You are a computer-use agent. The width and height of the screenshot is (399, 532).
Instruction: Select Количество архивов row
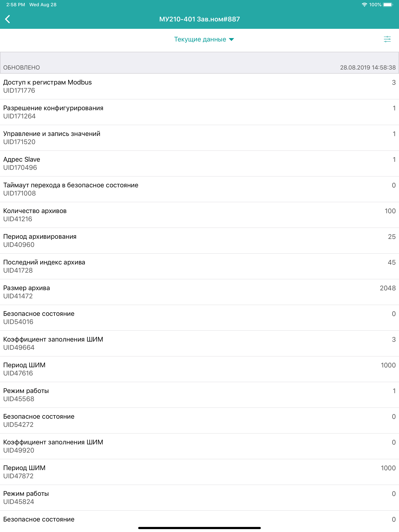(199, 215)
